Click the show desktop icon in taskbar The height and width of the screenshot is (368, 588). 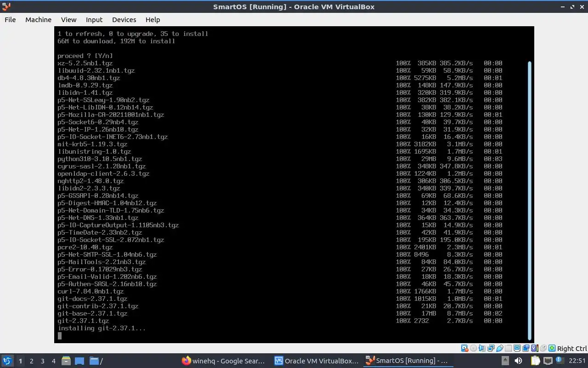click(x=79, y=361)
